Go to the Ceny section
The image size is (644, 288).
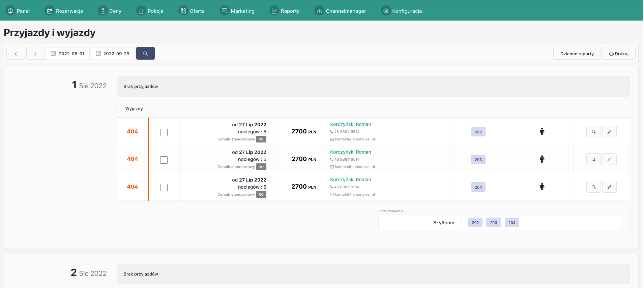coord(110,11)
